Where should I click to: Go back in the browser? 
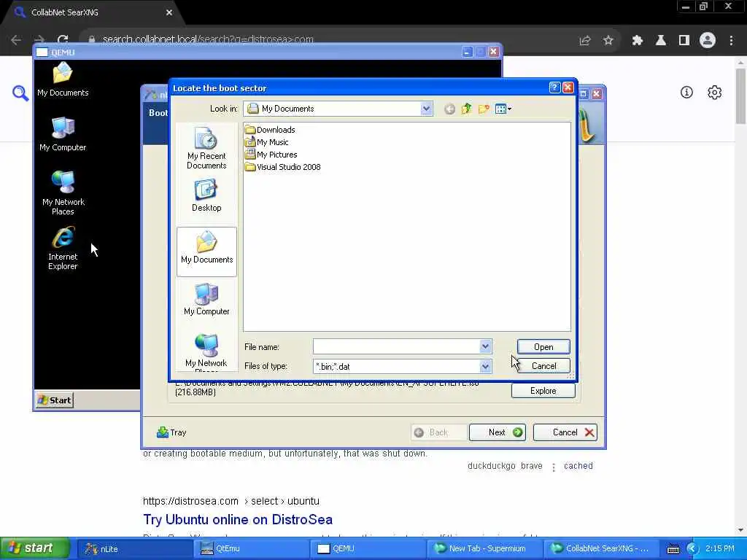(16, 40)
